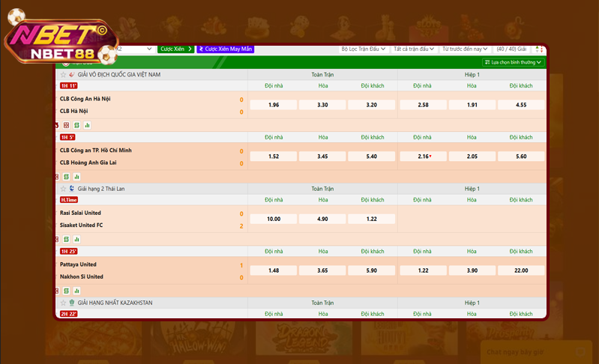
Task: Open red lineup icon under CLB Hà Nội
Action: [x=66, y=125]
